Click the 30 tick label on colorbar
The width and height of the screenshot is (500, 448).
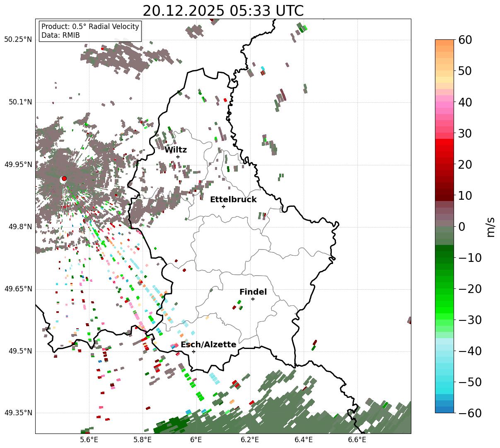pos(465,133)
